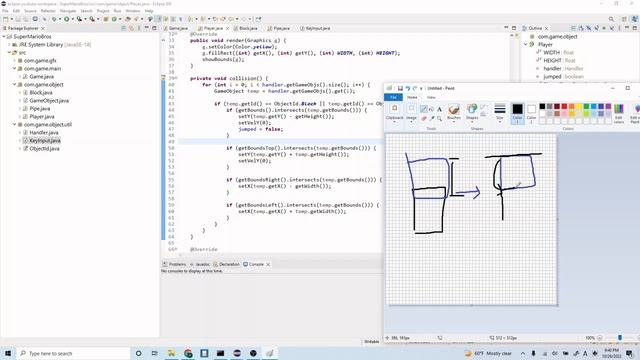This screenshot has height=360, width=640.
Task: Open Edit colors in Paint
Action: coord(618,113)
